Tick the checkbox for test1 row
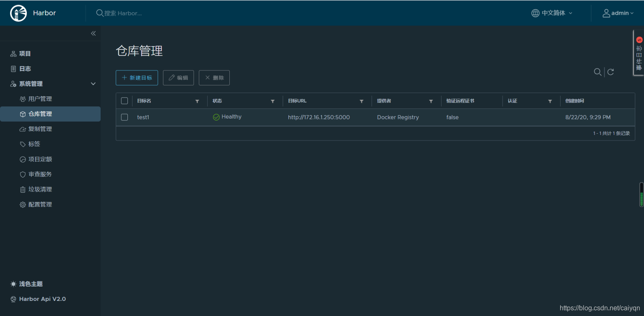Screen dimensions: 644x316 (x=125, y=117)
